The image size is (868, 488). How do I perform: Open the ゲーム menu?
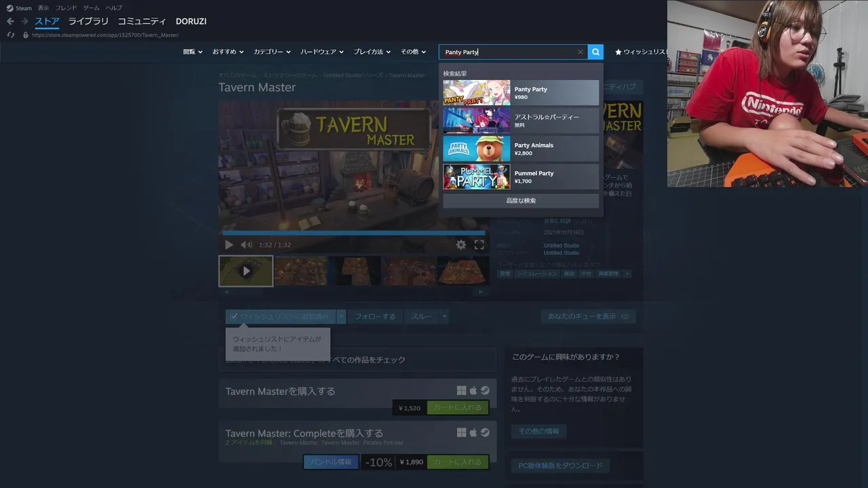[x=92, y=8]
